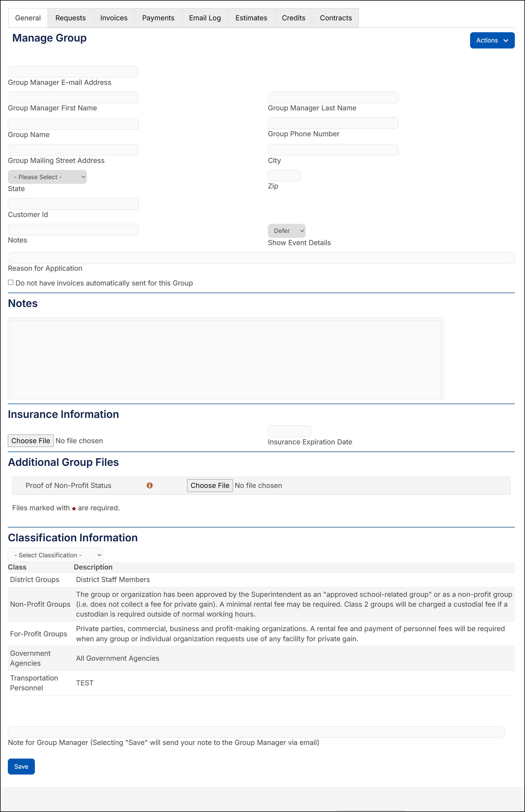Open the Invoices tab
This screenshot has width=525, height=812.
tap(114, 18)
